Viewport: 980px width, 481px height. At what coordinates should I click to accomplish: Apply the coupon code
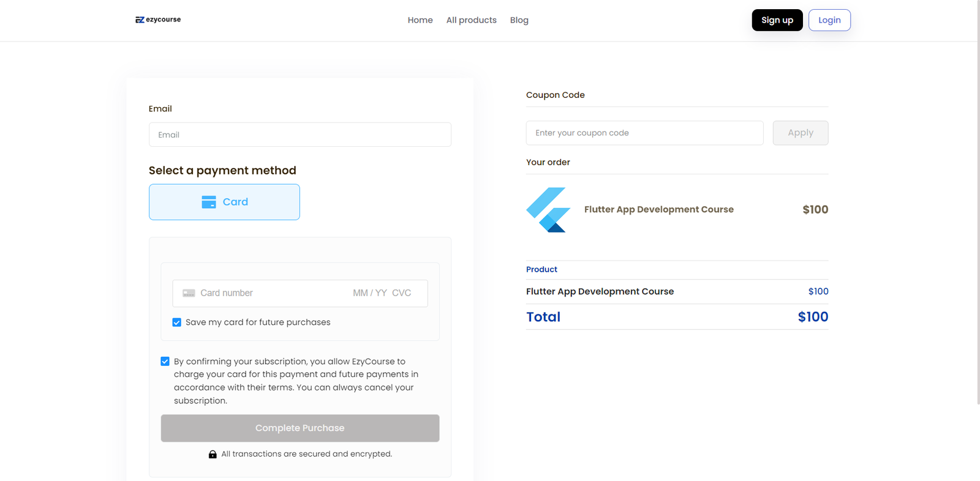(x=800, y=133)
